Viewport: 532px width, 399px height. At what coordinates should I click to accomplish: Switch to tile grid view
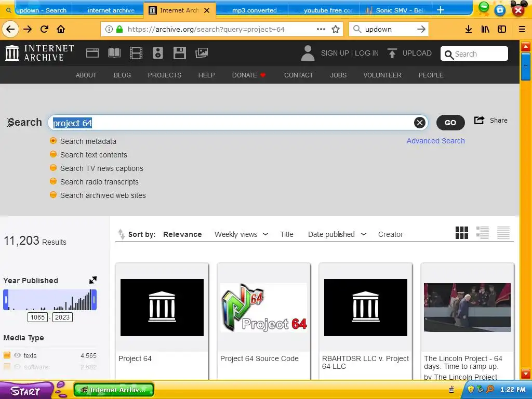(462, 233)
